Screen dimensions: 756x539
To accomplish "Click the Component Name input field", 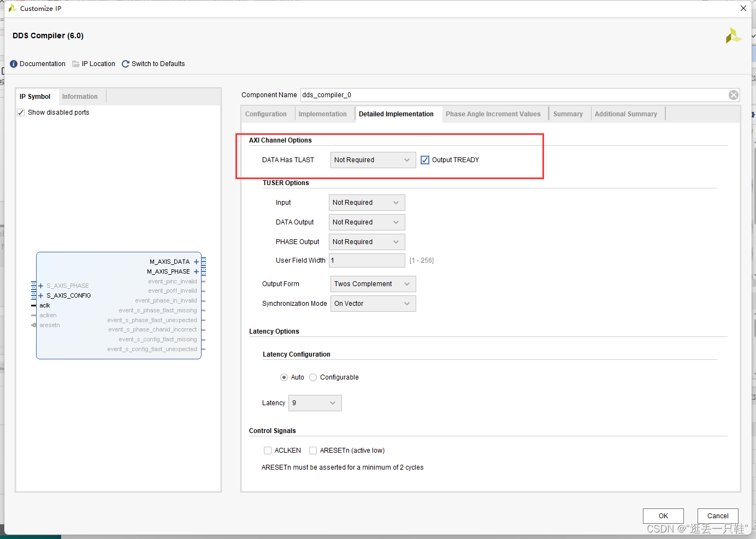I will 513,95.
